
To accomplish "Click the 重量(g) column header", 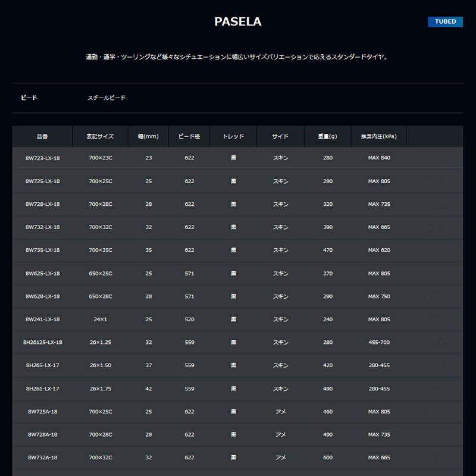I will click(328, 136).
